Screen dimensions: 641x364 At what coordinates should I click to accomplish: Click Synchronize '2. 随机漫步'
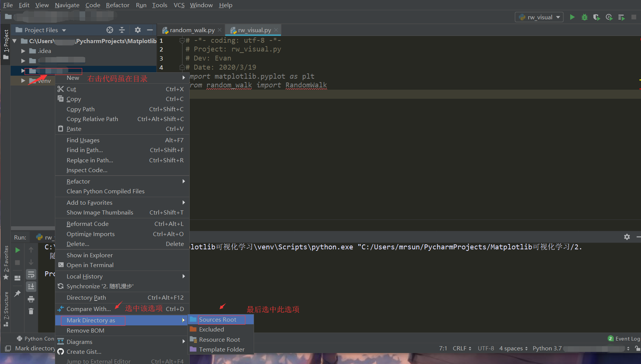(x=122, y=286)
